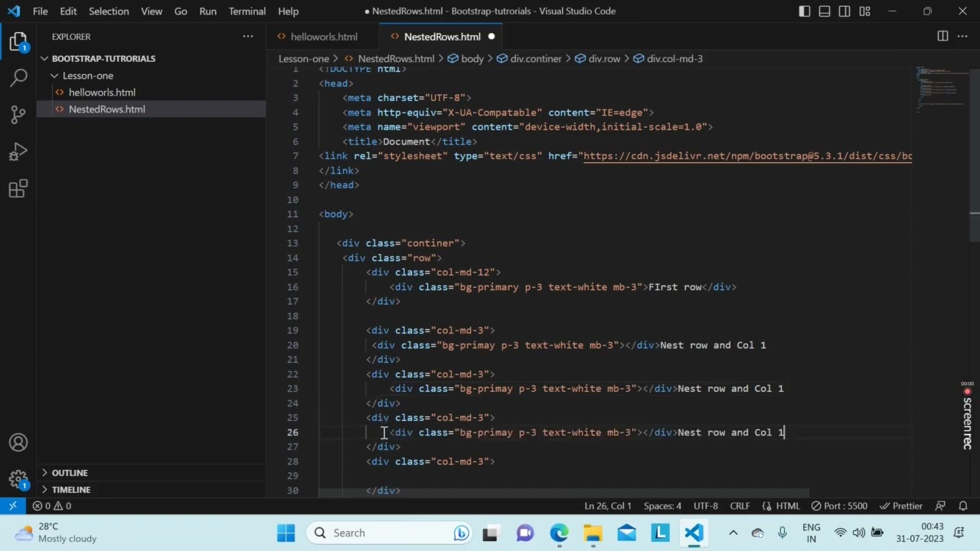Open File Explorer from taskbar
This screenshot has width=980, height=551.
[593, 533]
